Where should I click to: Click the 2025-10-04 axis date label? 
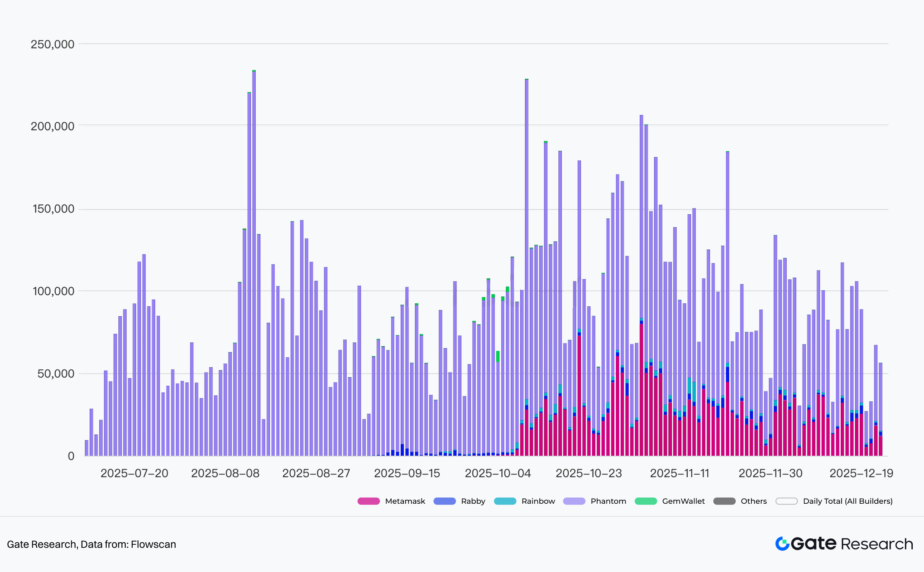(497, 473)
